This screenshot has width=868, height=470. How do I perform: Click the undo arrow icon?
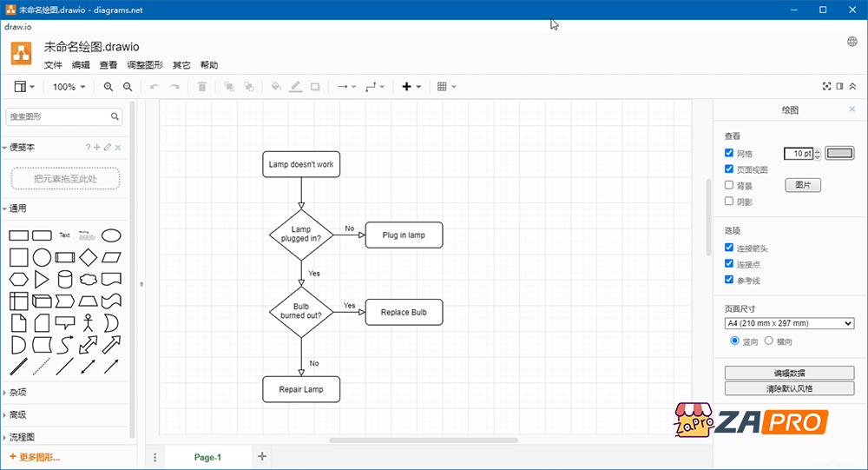click(155, 87)
